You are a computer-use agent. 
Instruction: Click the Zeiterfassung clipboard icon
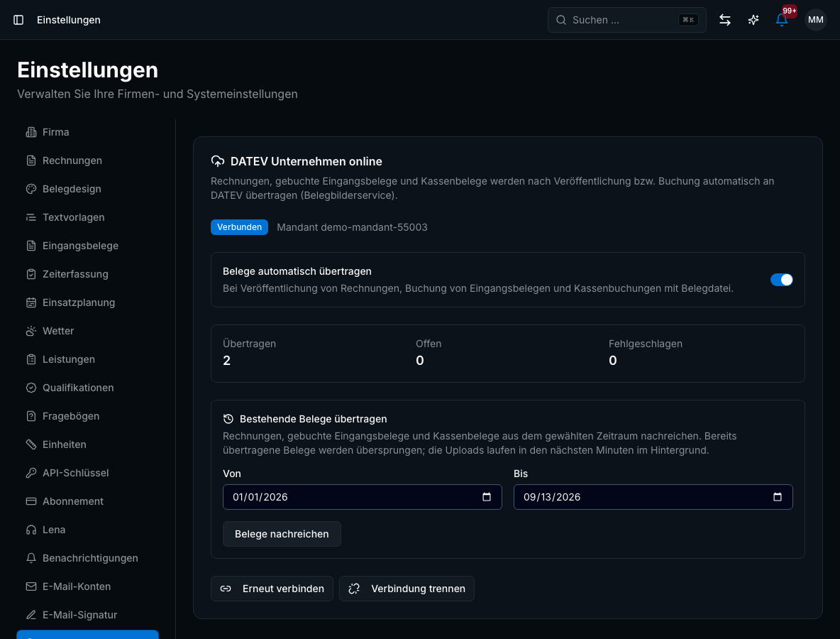(31, 274)
